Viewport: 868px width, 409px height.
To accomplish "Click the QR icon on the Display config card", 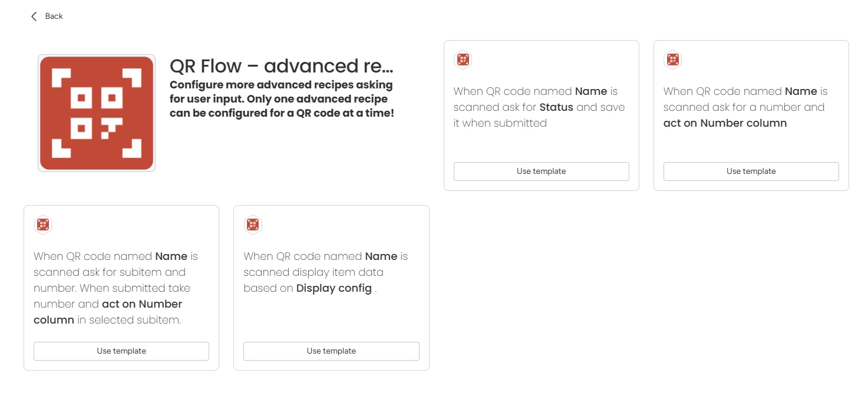I will [x=253, y=225].
